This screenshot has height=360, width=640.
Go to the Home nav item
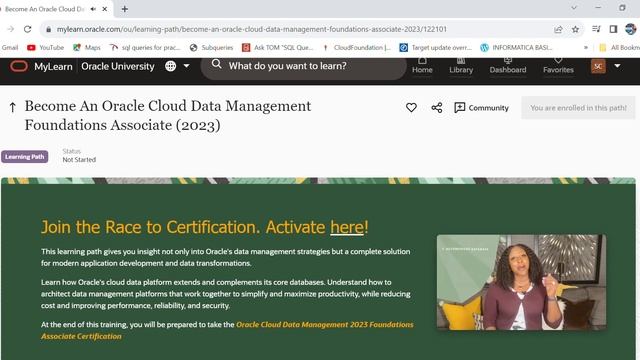(422, 66)
